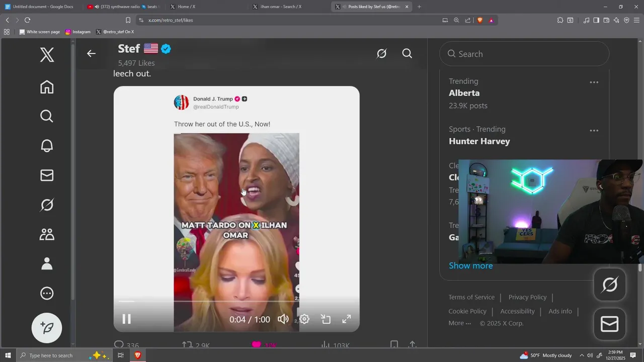Go back using the arrow beside Stef
This screenshot has width=644, height=362.
click(91, 53)
